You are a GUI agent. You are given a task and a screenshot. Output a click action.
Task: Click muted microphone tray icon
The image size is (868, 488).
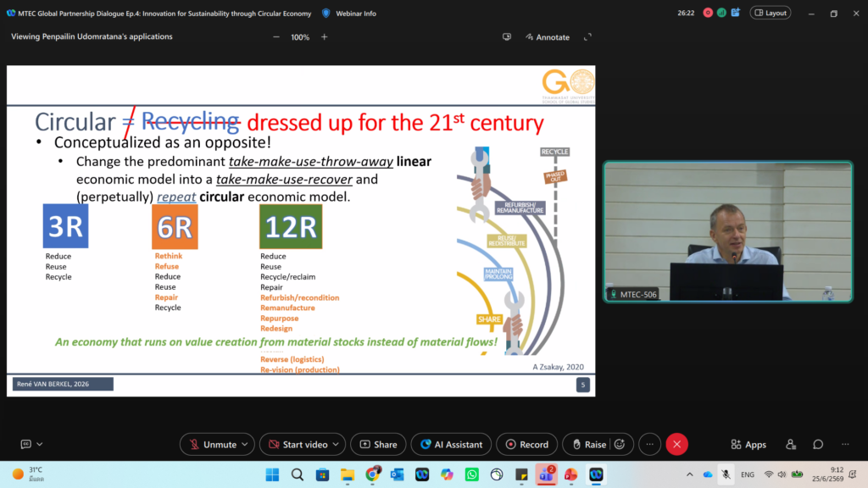point(726,474)
